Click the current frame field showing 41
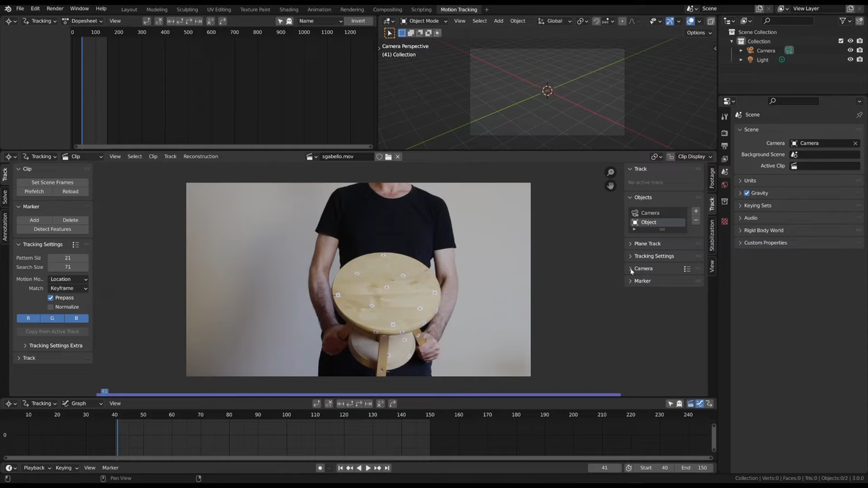This screenshot has height=488, width=868. coord(604,467)
